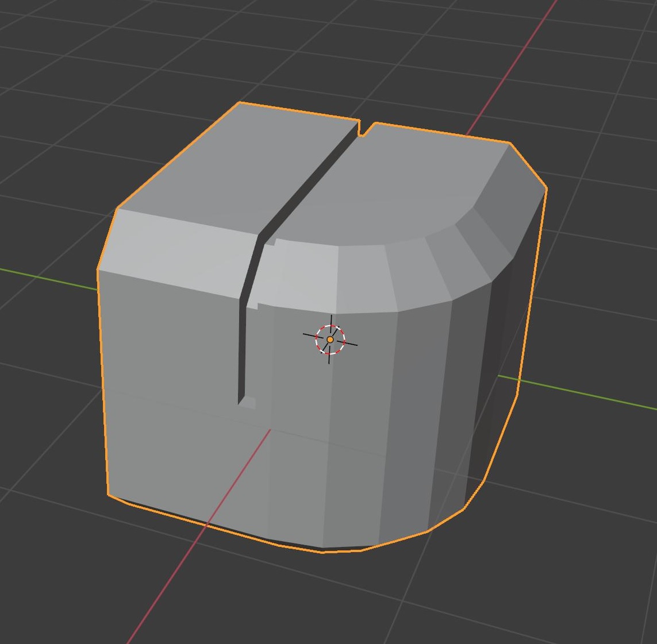Screen dimensions: 657x644
Task: Click the orange outline at bottom-left object corner
Action: pyautogui.click(x=108, y=496)
